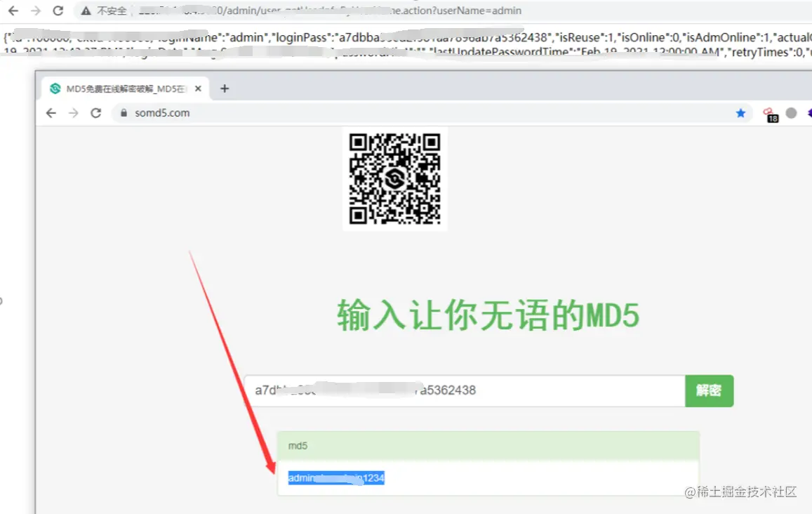Select the MD5 tab in inner browser
This screenshot has width=812, height=514.
pyautogui.click(x=126, y=88)
